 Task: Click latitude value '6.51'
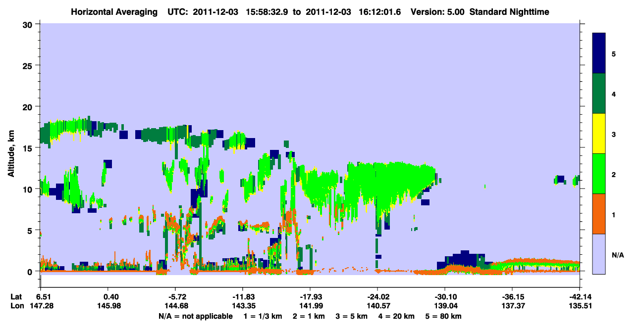(44, 297)
